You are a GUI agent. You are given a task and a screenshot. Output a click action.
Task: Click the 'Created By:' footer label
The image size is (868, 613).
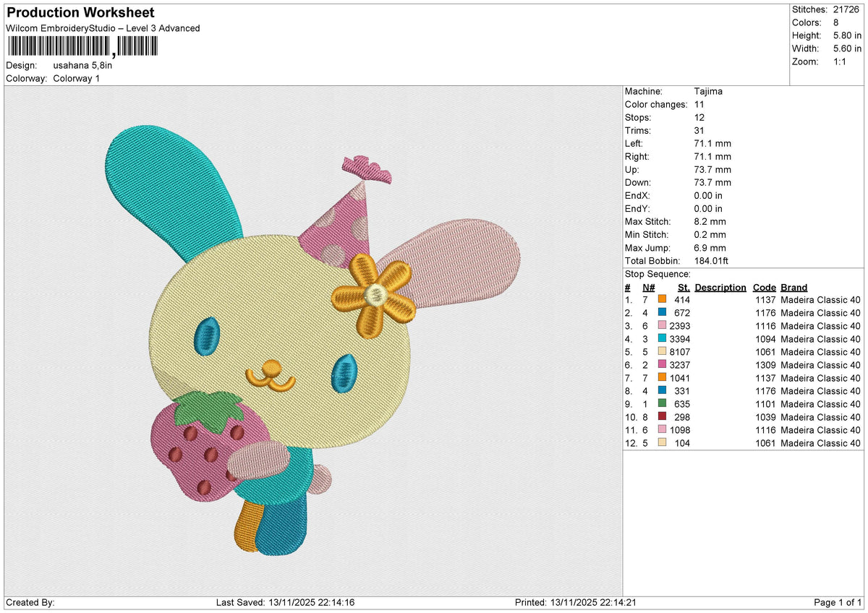(x=30, y=603)
